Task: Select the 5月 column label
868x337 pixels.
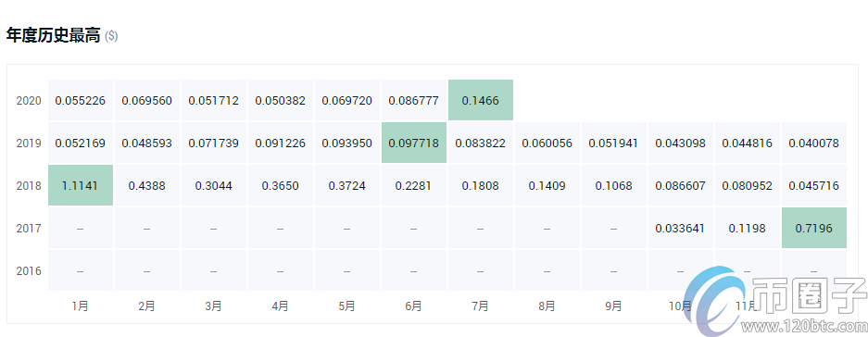Action: [x=347, y=306]
